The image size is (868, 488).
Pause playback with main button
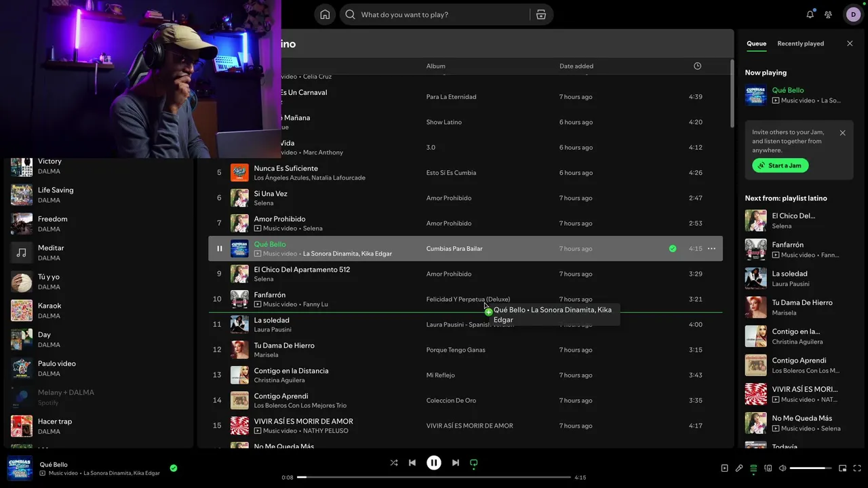(x=434, y=463)
